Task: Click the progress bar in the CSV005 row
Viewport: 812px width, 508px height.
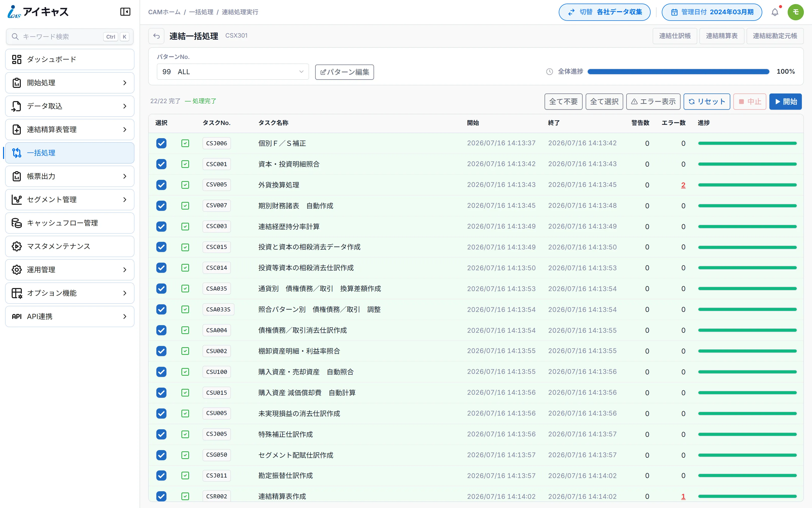Action: pos(747,185)
